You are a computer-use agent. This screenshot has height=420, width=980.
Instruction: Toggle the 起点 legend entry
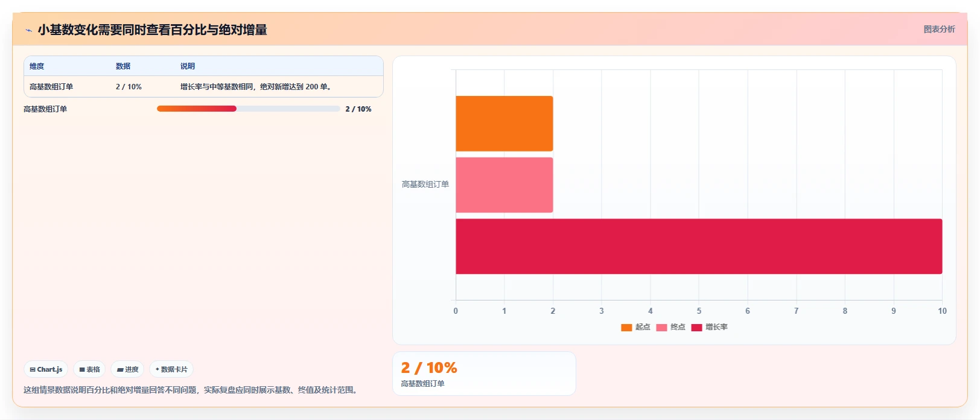pos(635,327)
